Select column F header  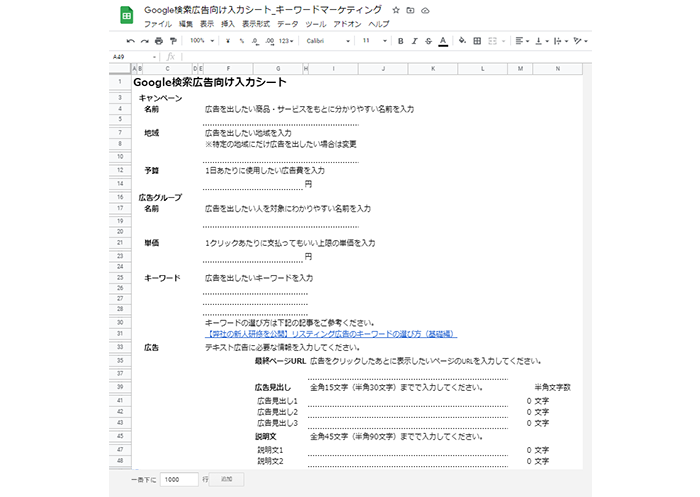pos(228,69)
